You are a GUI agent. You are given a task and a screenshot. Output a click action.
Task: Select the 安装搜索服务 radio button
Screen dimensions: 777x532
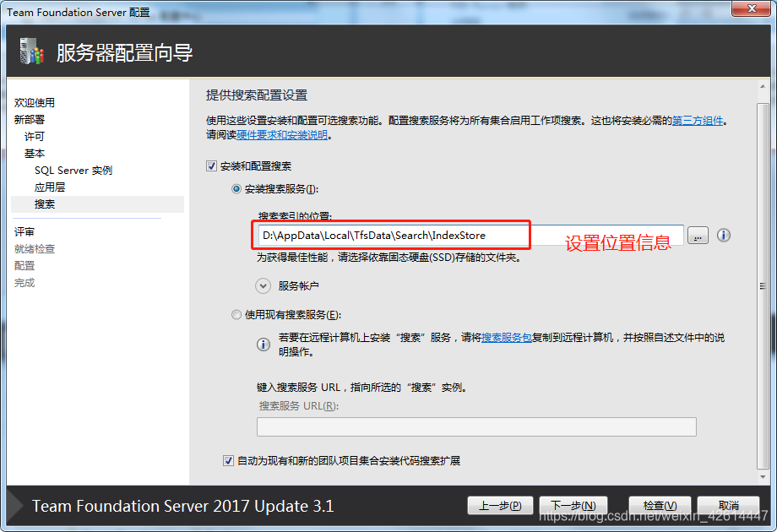(x=236, y=188)
